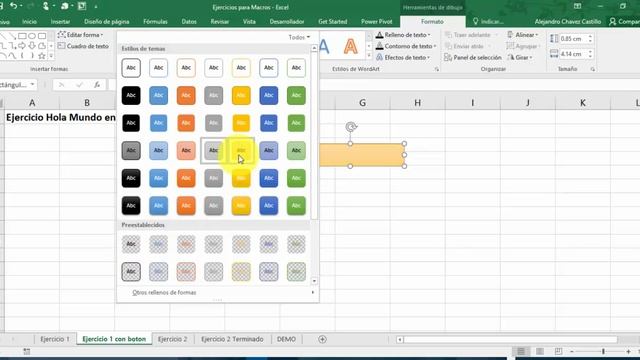Screen dimensions: 640x360
Task: Pick the white outlined black Abc theme style in first row
Action: click(131, 68)
